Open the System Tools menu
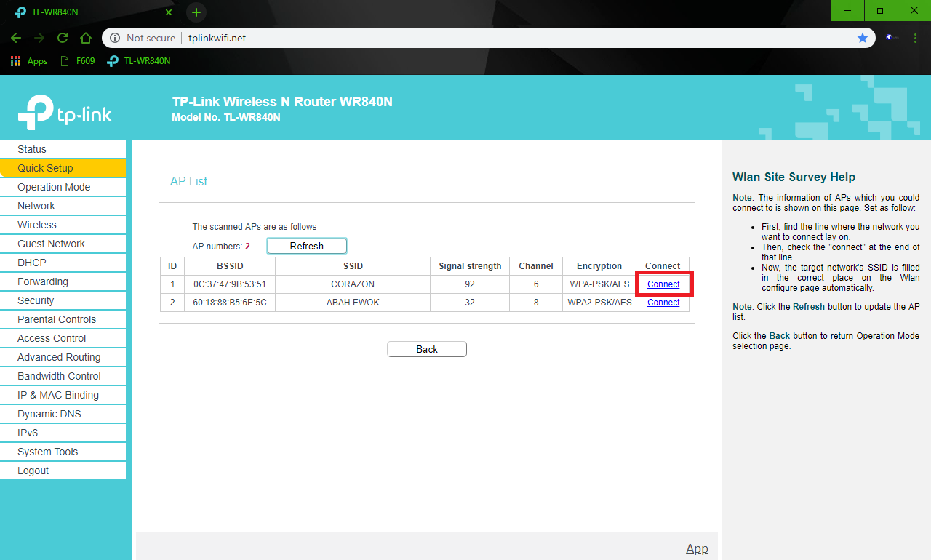 point(63,452)
